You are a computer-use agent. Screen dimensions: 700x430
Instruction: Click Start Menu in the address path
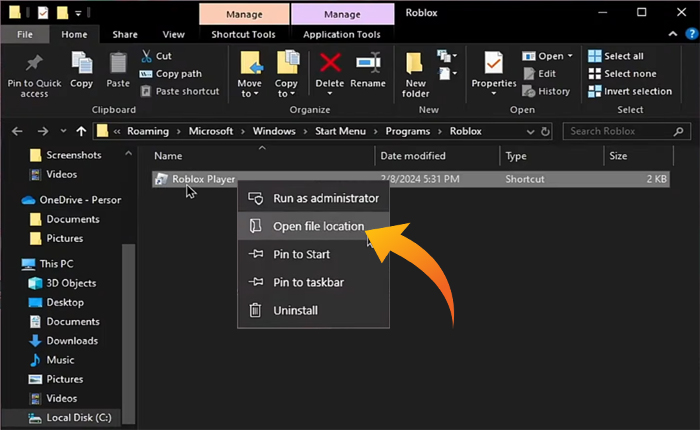pyautogui.click(x=340, y=131)
